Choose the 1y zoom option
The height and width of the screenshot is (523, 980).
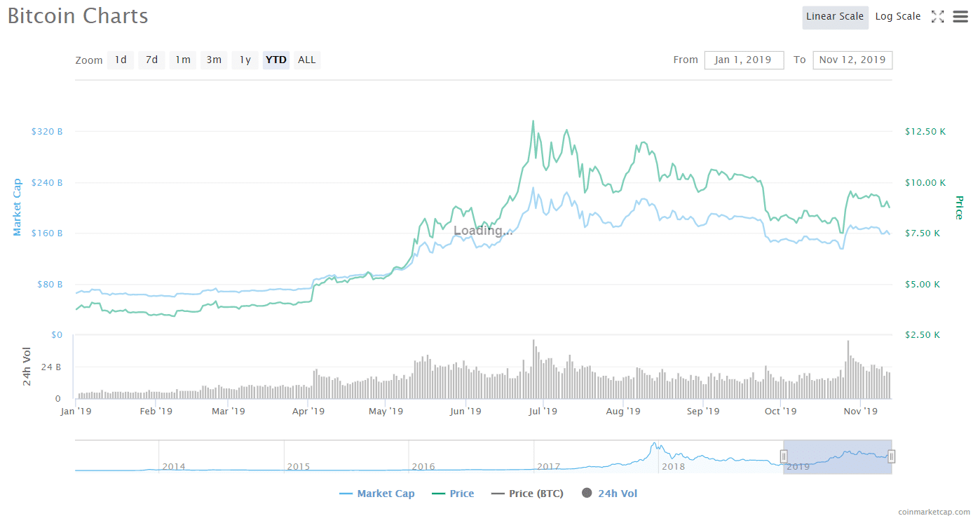(245, 60)
